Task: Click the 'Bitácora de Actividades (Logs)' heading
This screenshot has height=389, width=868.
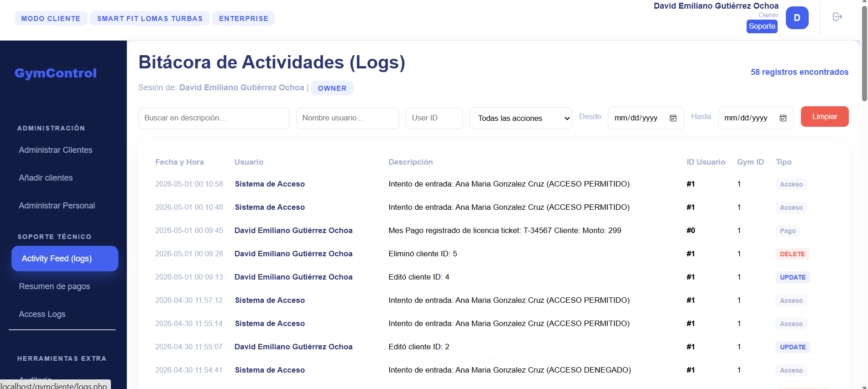Action: [272, 62]
